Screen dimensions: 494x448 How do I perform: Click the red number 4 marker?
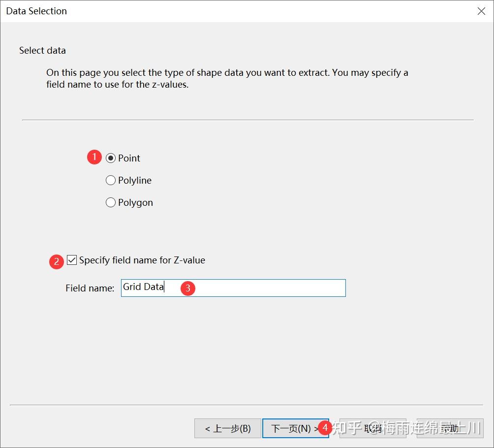pyautogui.click(x=325, y=428)
